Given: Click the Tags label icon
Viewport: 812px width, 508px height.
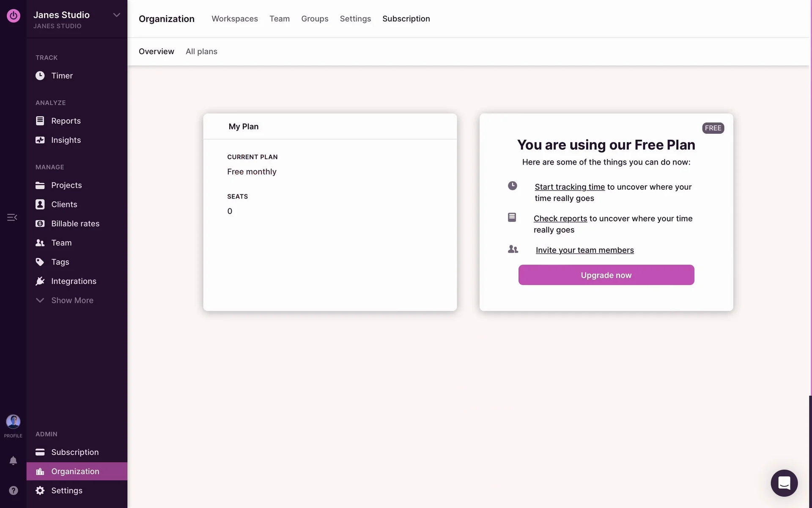Looking at the screenshot, I should coord(40,262).
